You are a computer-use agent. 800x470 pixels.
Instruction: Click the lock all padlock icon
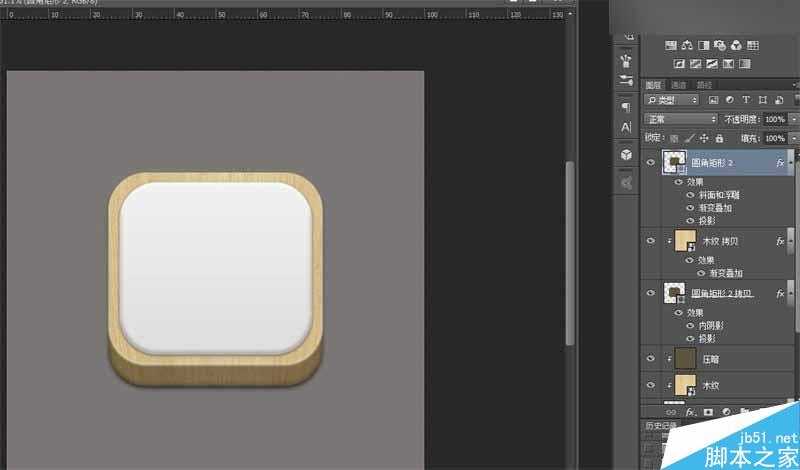coord(718,138)
